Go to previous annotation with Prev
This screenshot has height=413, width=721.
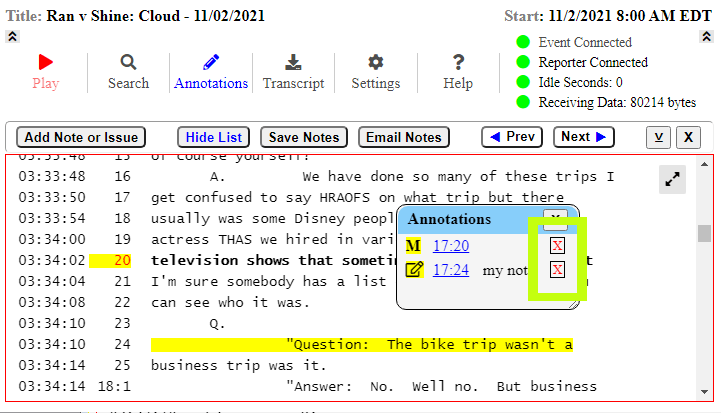click(x=512, y=137)
